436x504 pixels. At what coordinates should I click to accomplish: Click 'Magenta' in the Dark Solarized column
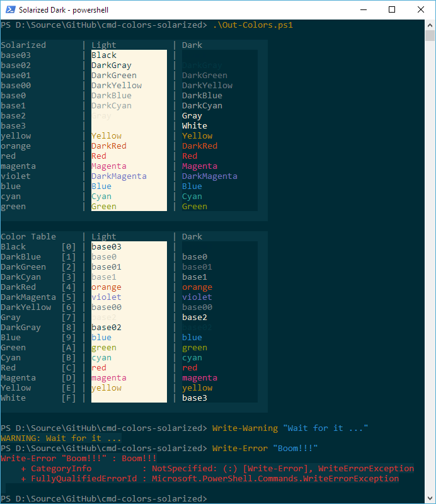pos(200,166)
